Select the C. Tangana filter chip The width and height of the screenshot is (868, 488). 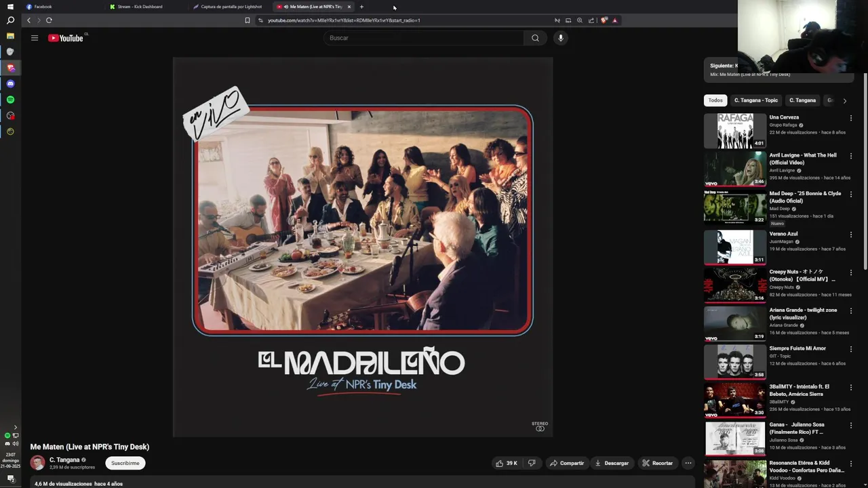click(802, 100)
